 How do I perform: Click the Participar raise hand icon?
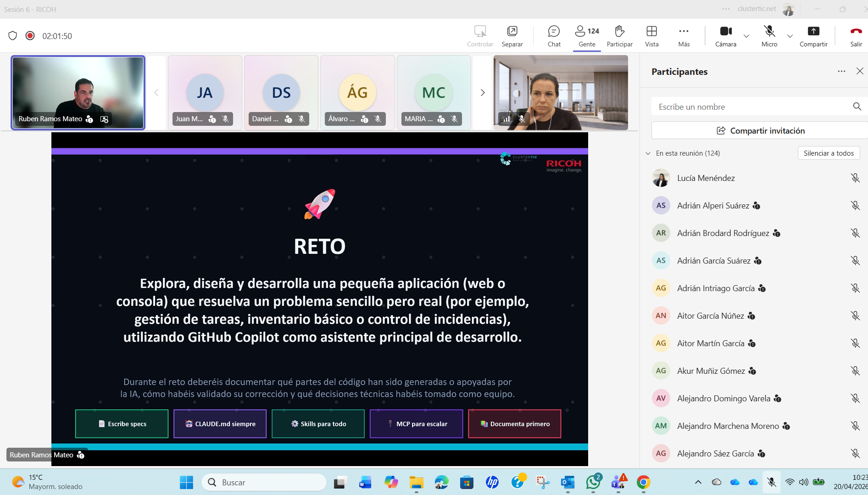[x=619, y=36]
